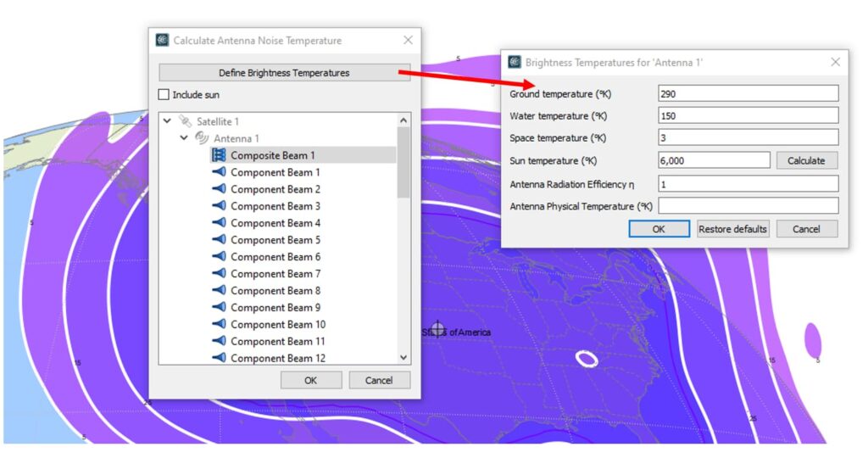
Task: Click the Component Beam 12 icon
Action: tap(219, 359)
